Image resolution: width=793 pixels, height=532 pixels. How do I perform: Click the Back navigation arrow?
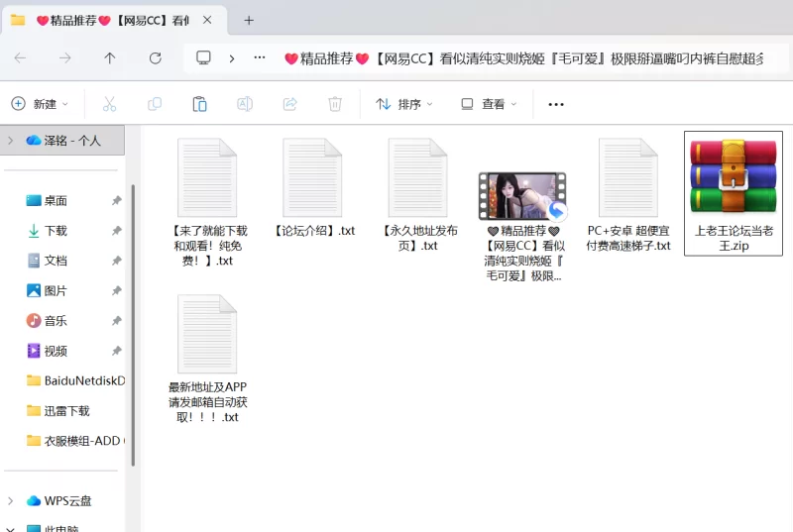point(21,58)
